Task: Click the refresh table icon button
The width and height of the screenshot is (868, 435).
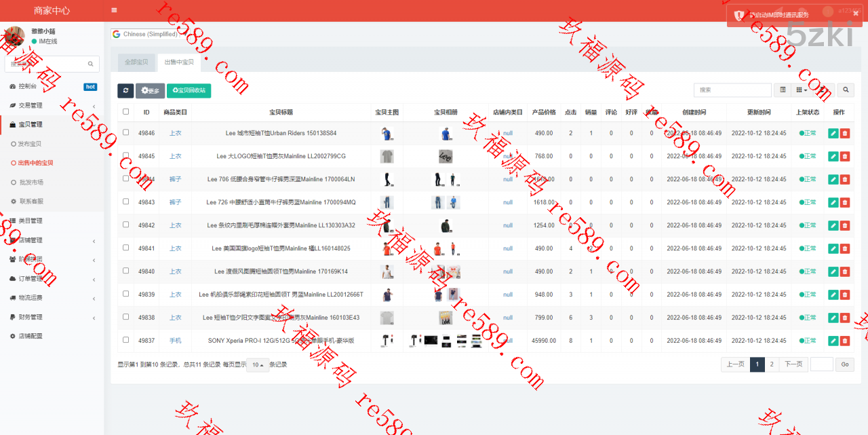Action: [125, 91]
